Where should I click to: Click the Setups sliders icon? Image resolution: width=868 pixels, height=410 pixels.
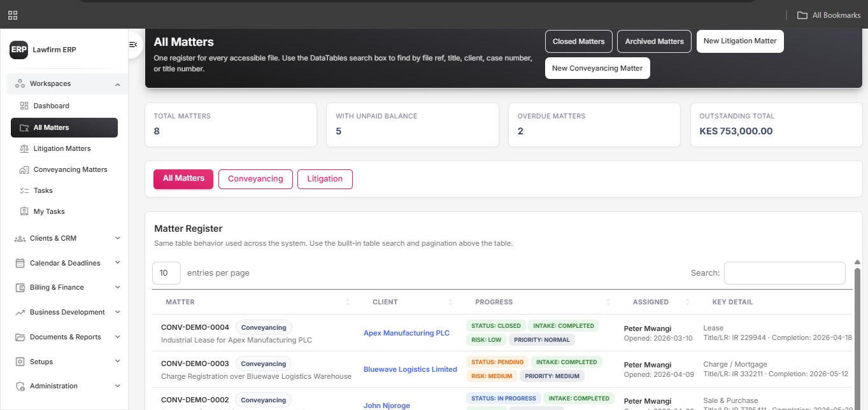(x=20, y=362)
